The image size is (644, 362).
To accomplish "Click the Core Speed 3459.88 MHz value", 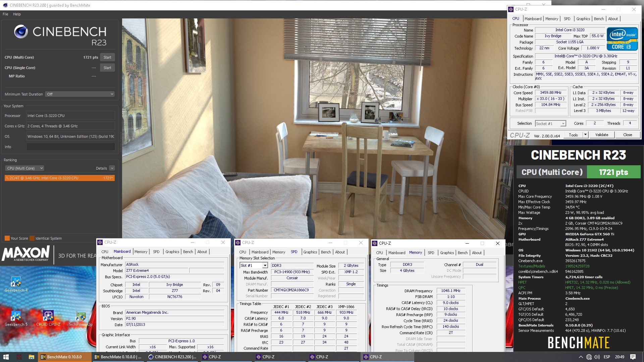I will pos(550,93).
